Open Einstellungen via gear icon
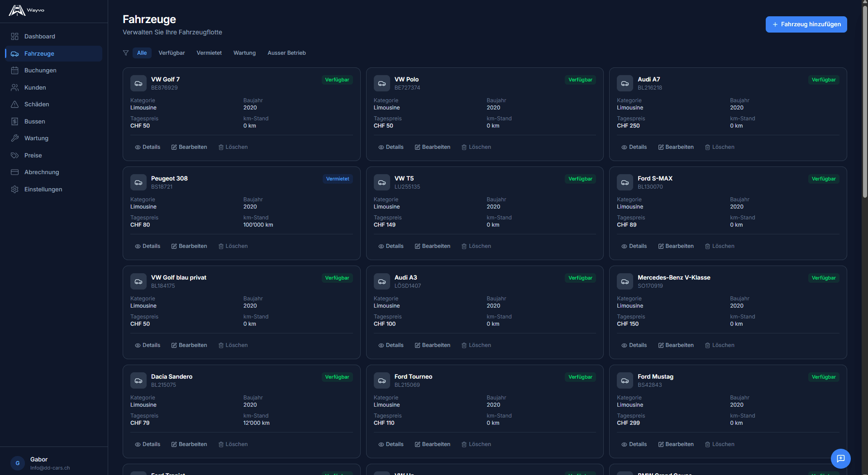The width and height of the screenshot is (868, 475). [15, 190]
